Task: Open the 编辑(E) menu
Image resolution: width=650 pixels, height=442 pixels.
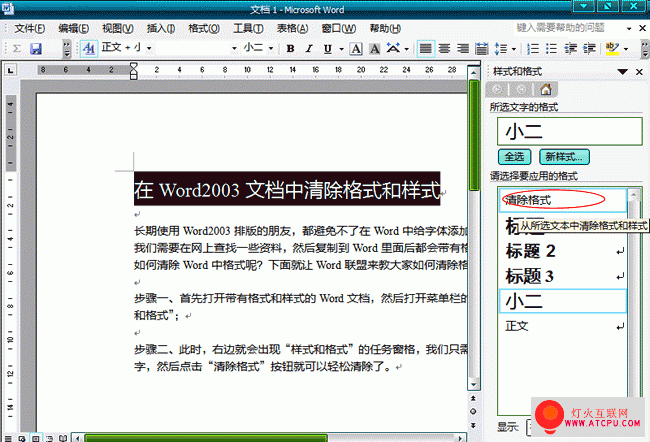Action: [73, 28]
